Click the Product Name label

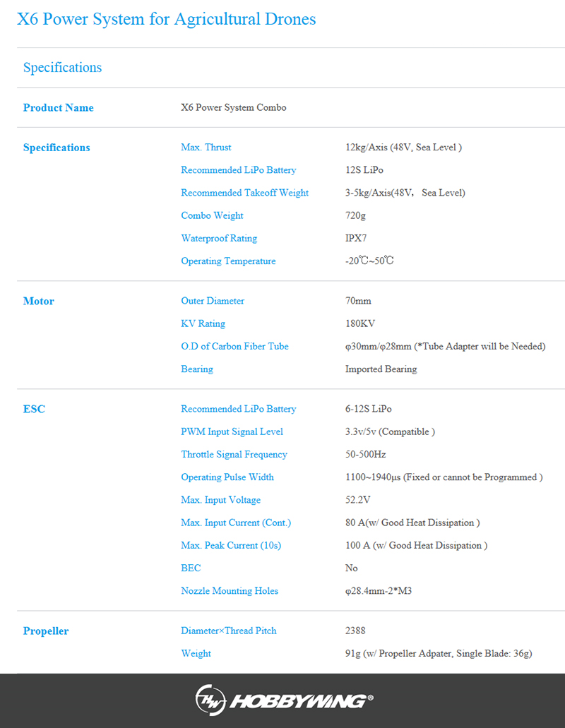point(59,108)
